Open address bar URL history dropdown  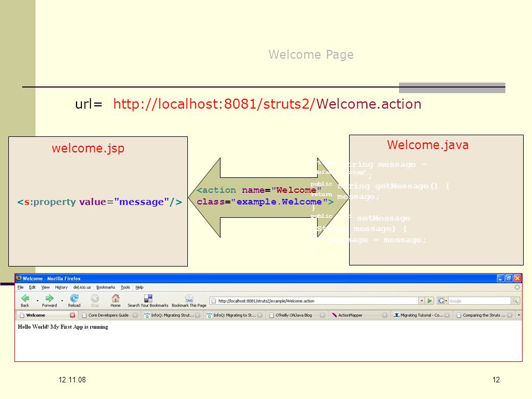pyautogui.click(x=422, y=300)
